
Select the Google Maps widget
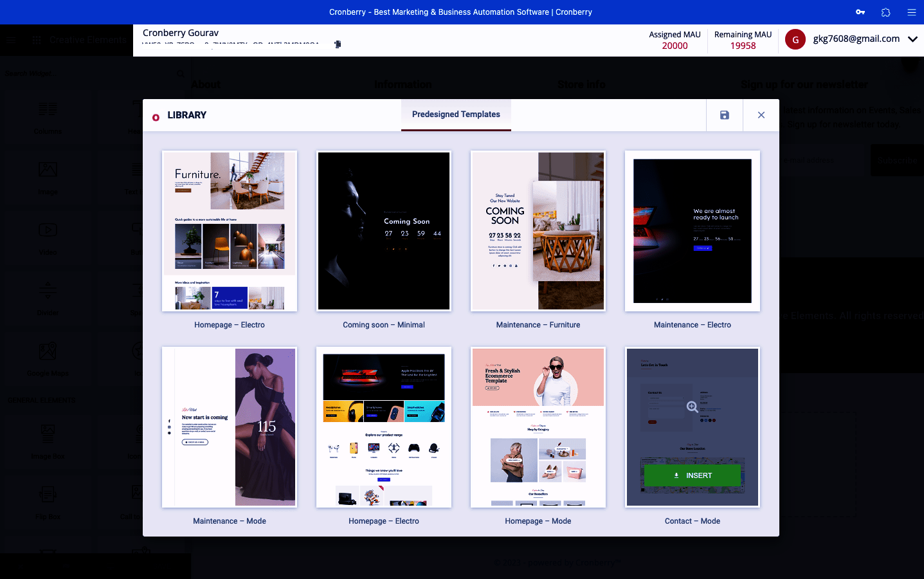point(48,360)
